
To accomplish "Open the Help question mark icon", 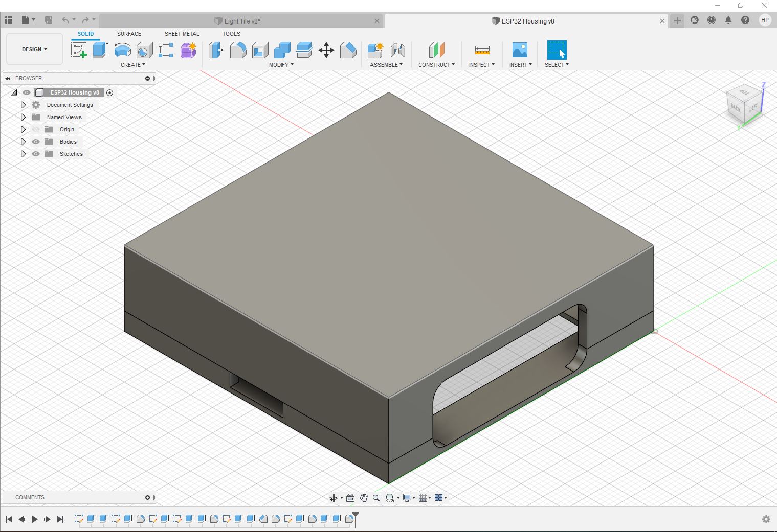I will 745,20.
